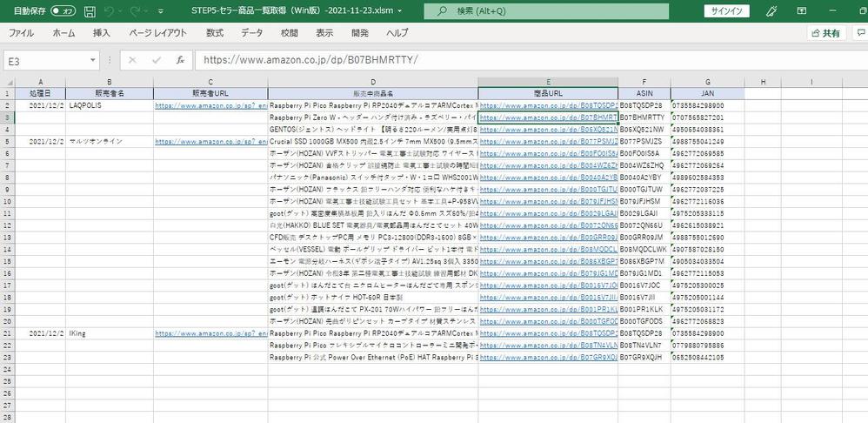Open seller URL link in row 5
This screenshot has width=868, height=423.
click(x=210, y=141)
